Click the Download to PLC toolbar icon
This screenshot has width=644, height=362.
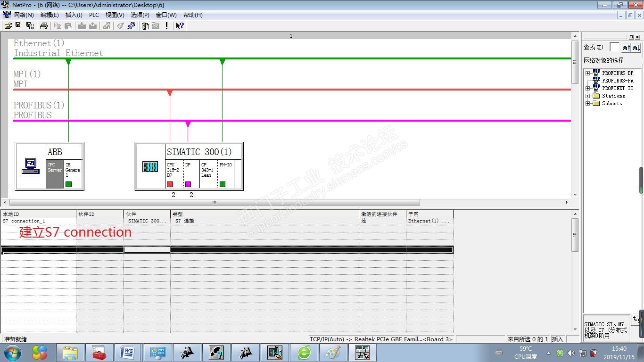(83, 26)
